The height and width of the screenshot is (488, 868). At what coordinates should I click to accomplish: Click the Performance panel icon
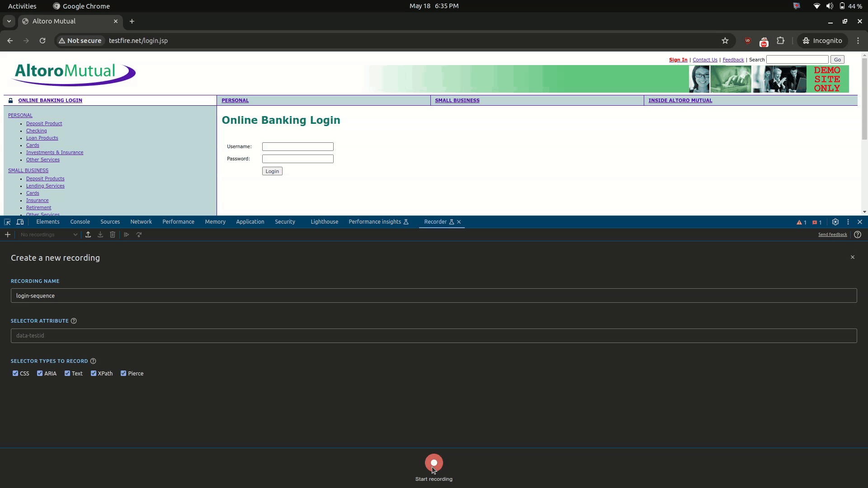(x=178, y=222)
